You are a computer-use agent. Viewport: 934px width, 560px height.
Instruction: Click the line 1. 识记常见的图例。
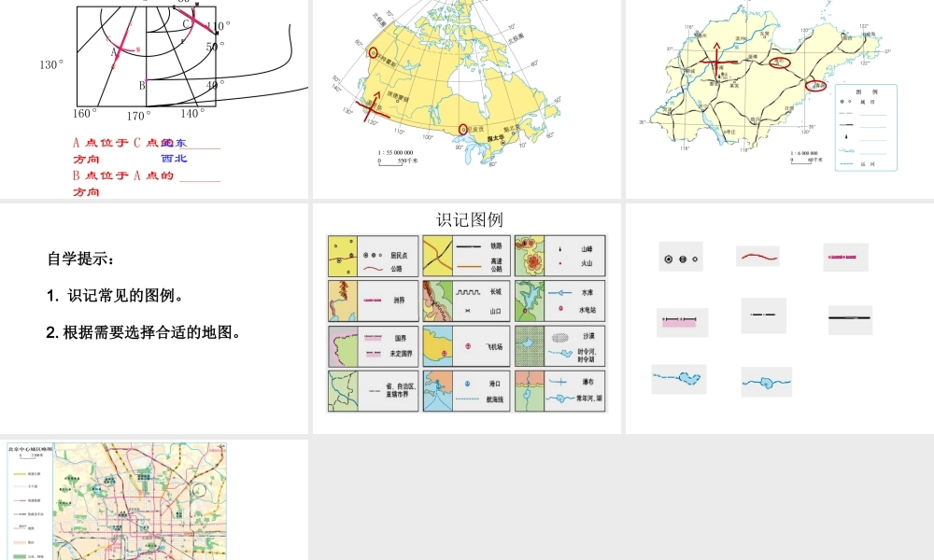[x=116, y=296]
